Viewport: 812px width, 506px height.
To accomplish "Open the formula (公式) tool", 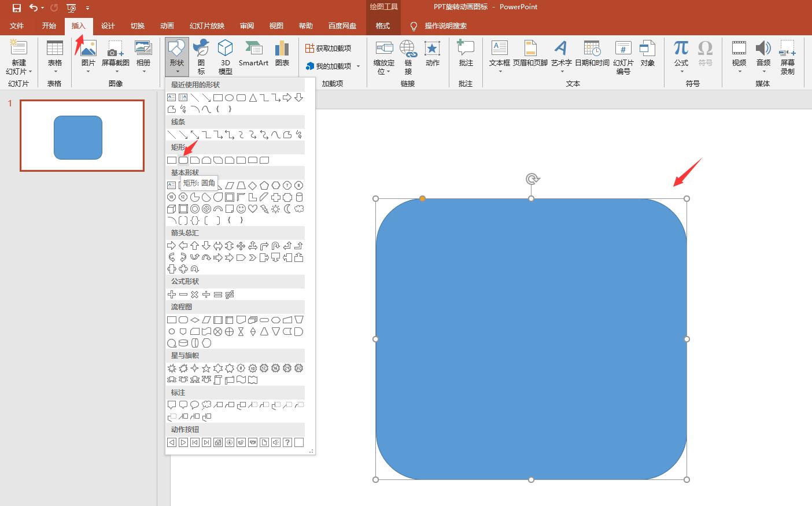I will point(681,54).
